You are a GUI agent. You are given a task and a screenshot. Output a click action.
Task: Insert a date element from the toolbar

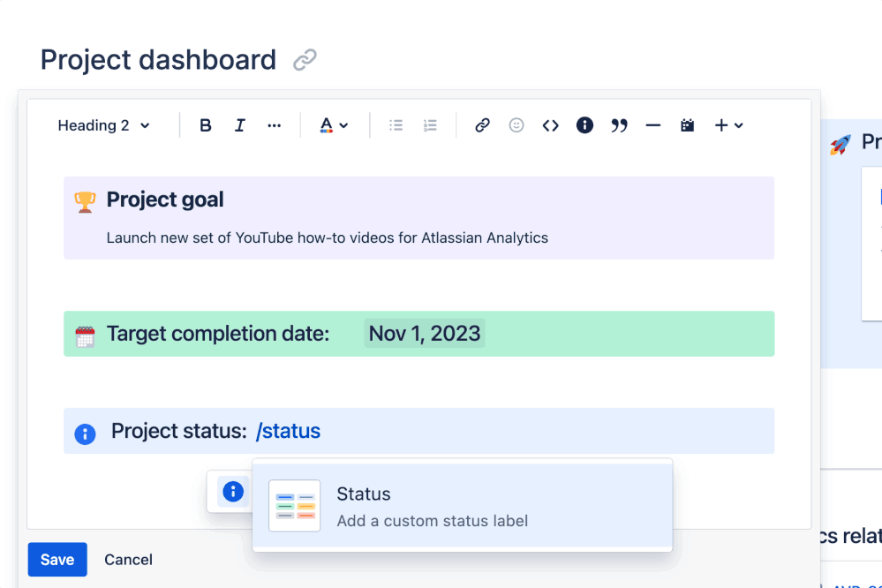click(x=688, y=124)
